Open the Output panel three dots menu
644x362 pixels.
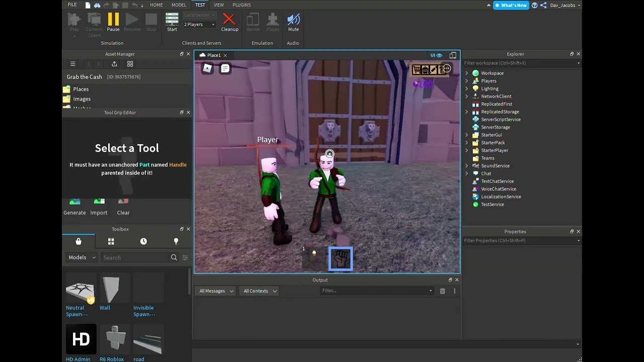454,291
